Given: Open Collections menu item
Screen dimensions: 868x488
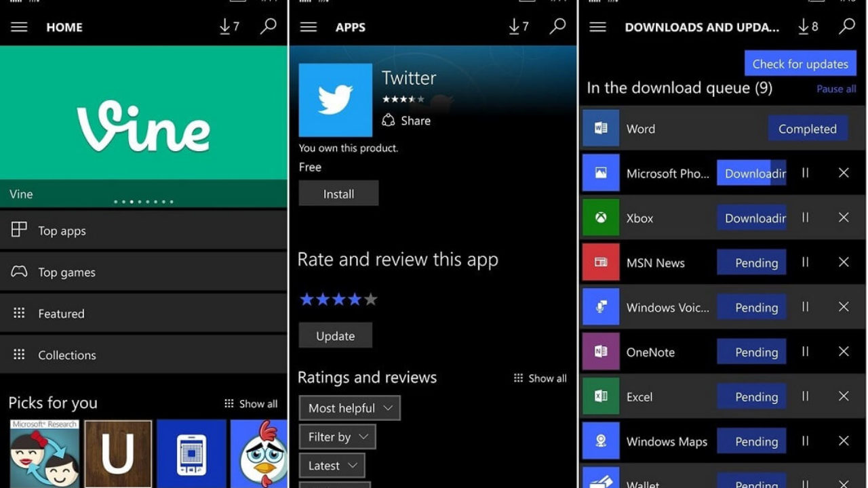Looking at the screenshot, I should (x=144, y=354).
